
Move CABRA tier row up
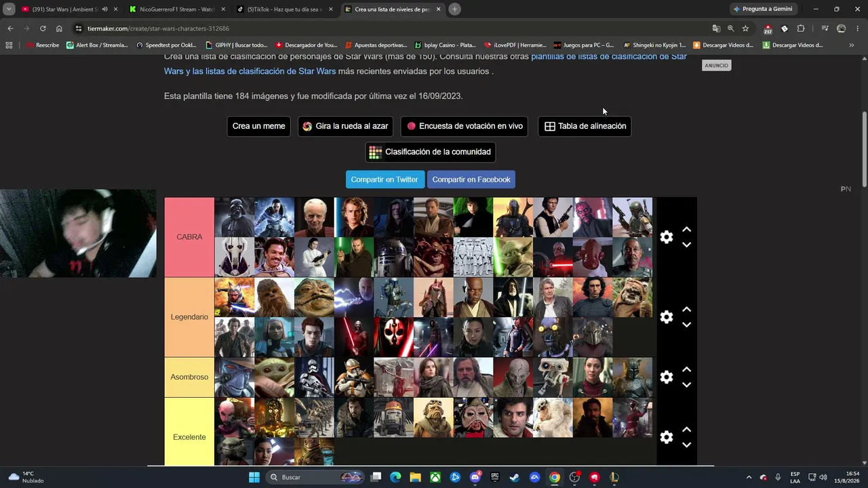[686, 230]
